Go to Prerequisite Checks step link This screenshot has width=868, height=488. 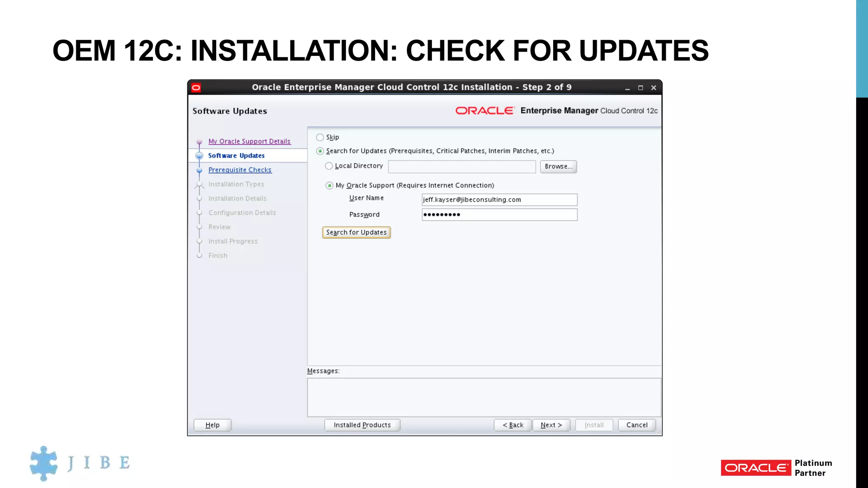[240, 169]
